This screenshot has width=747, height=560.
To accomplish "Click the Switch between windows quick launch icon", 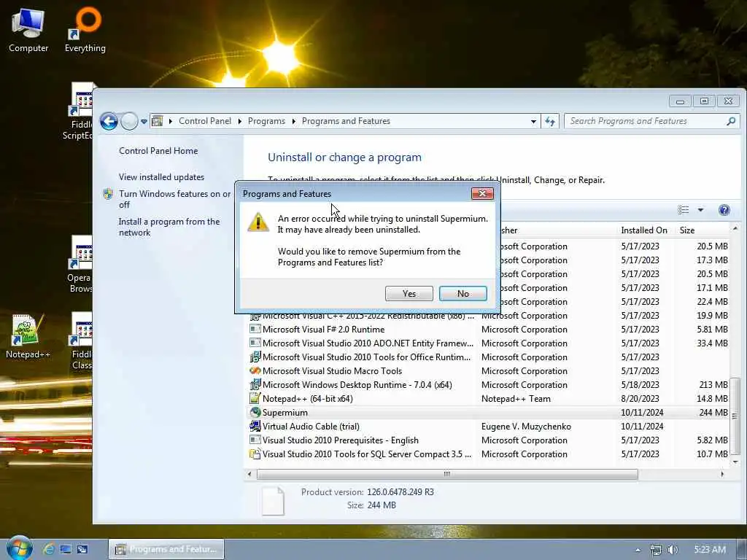I will click(82, 549).
